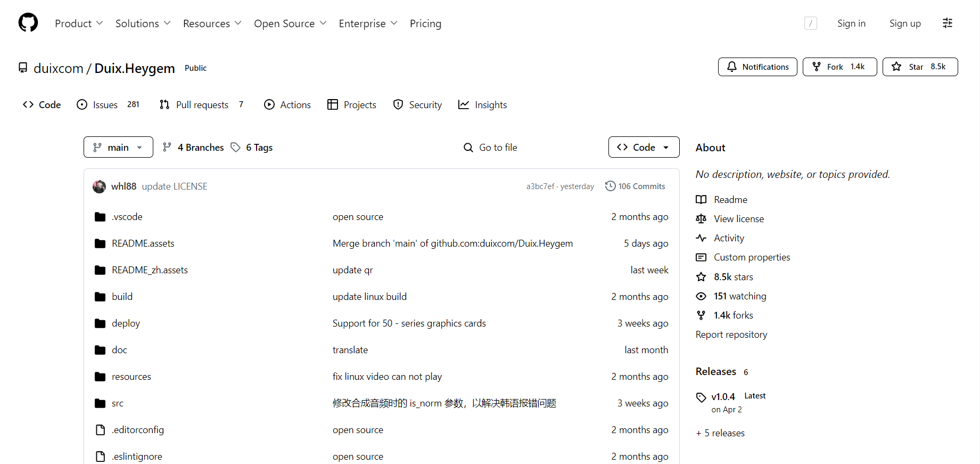The image size is (980, 464).
Task: Go to the Actions tab
Action: [x=287, y=105]
